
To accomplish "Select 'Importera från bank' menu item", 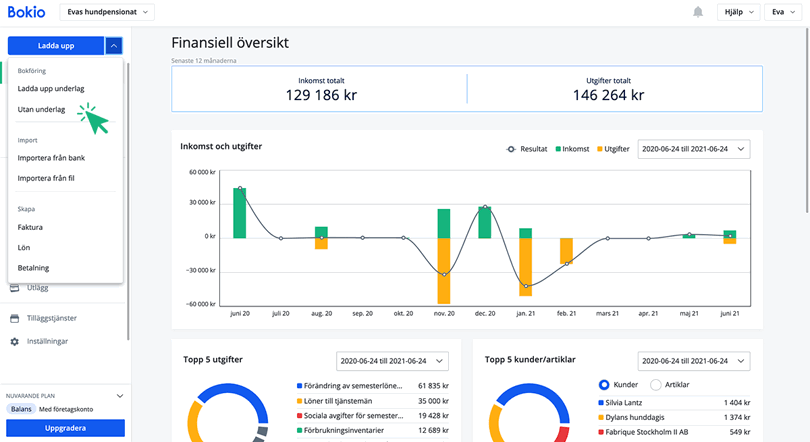I will pyautogui.click(x=51, y=158).
